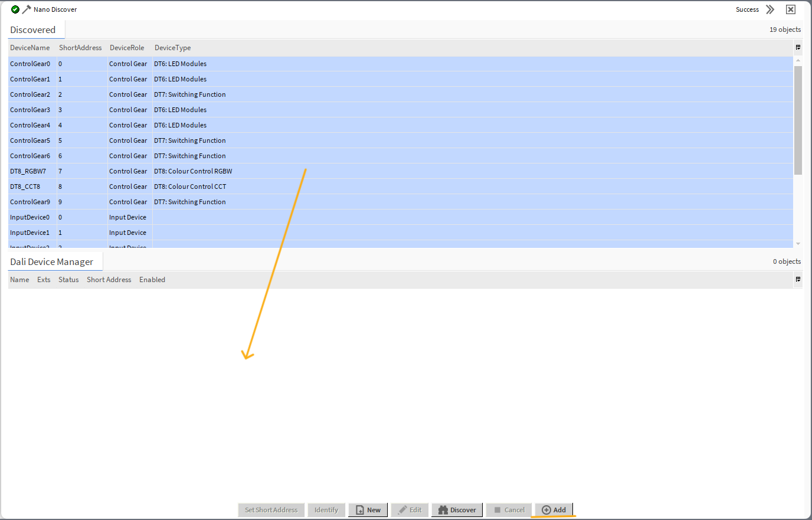Image resolution: width=812 pixels, height=520 pixels.
Task: Select the ControlGear2 row
Action: pyautogui.click(x=401, y=94)
